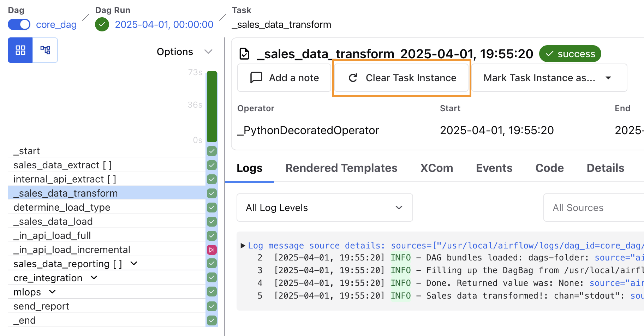
Task: Open the core_dag link
Action: [56, 24]
